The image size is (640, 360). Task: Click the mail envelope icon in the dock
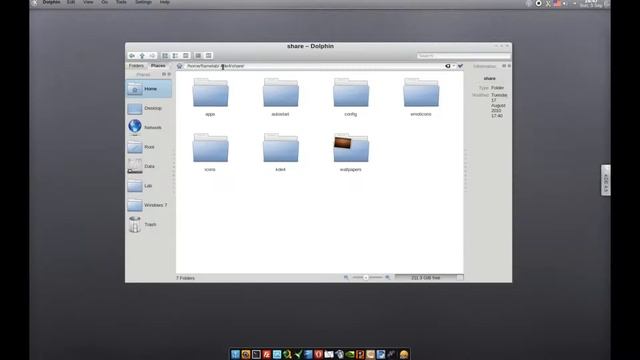[329, 354]
